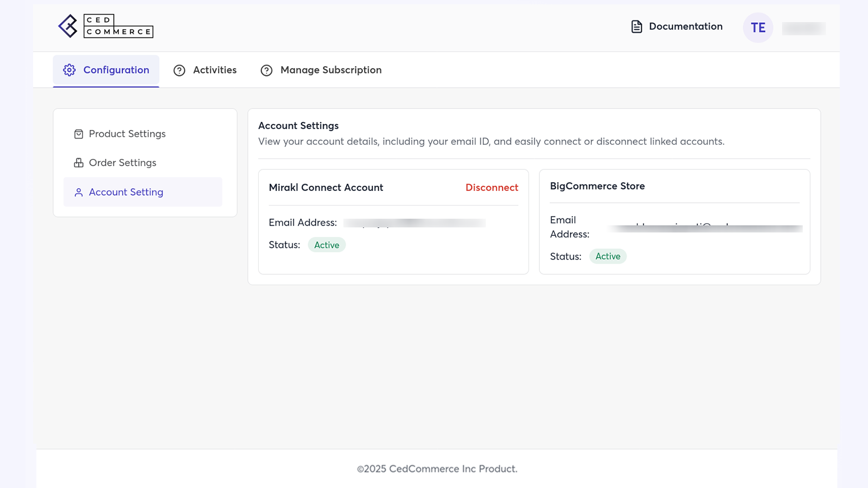Click the Mirakl email address value
Screen dimensions: 868x488
pyautogui.click(x=414, y=223)
